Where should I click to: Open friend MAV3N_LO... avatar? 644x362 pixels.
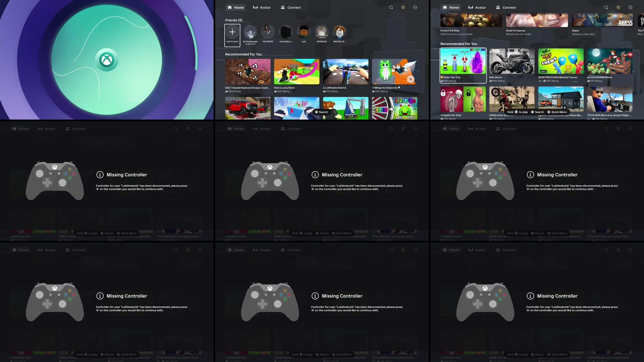click(340, 32)
